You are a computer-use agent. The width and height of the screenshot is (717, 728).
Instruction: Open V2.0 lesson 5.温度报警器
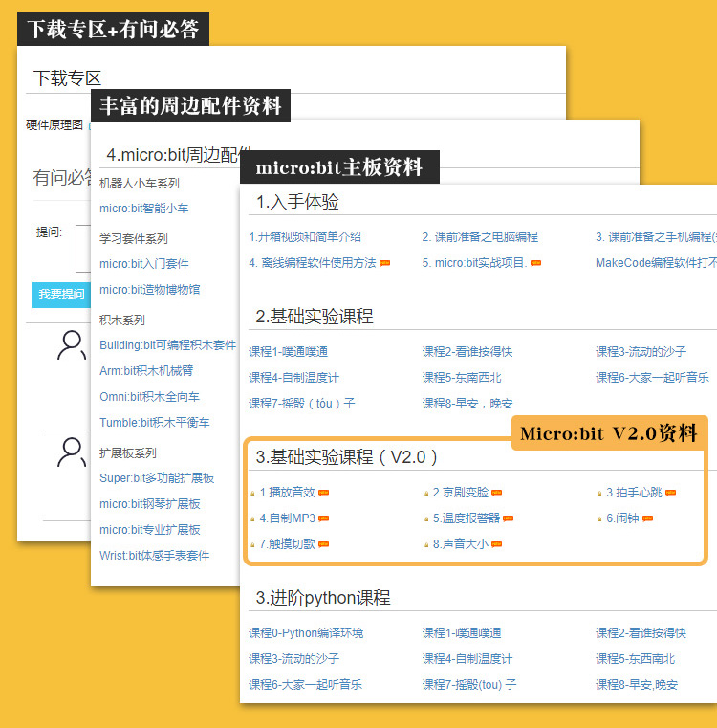point(467,518)
